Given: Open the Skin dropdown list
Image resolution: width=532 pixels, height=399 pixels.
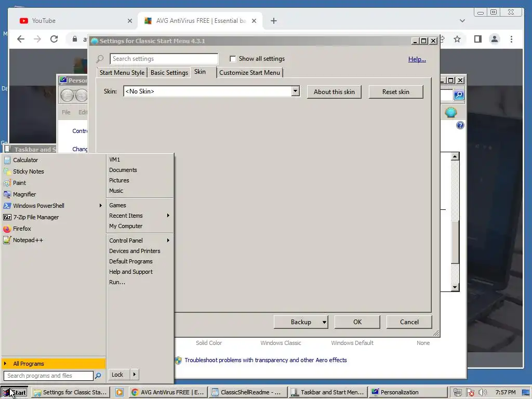Looking at the screenshot, I should 296,91.
